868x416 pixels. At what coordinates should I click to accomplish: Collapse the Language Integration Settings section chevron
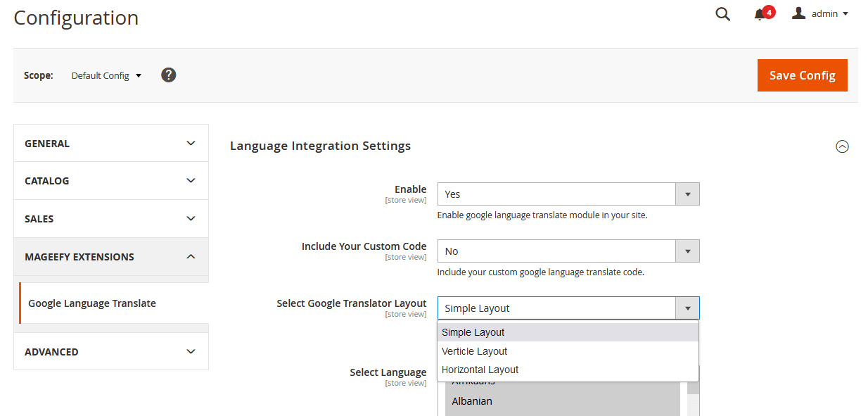(842, 146)
